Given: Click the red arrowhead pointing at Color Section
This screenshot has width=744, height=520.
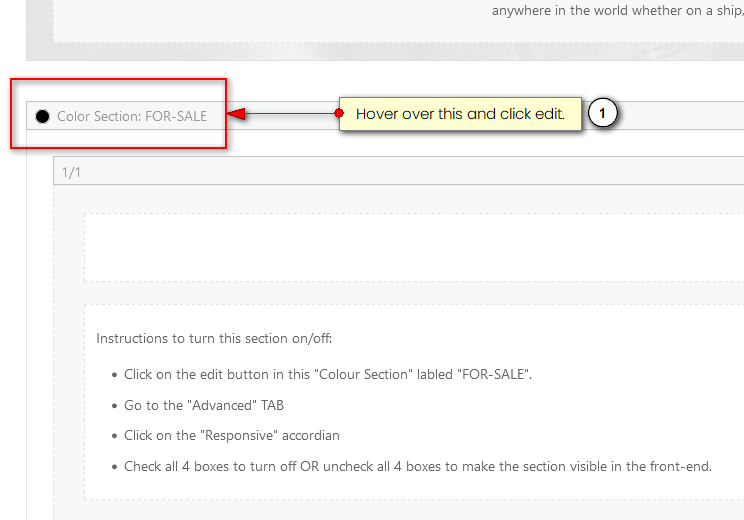Looking at the screenshot, I should 236,114.
